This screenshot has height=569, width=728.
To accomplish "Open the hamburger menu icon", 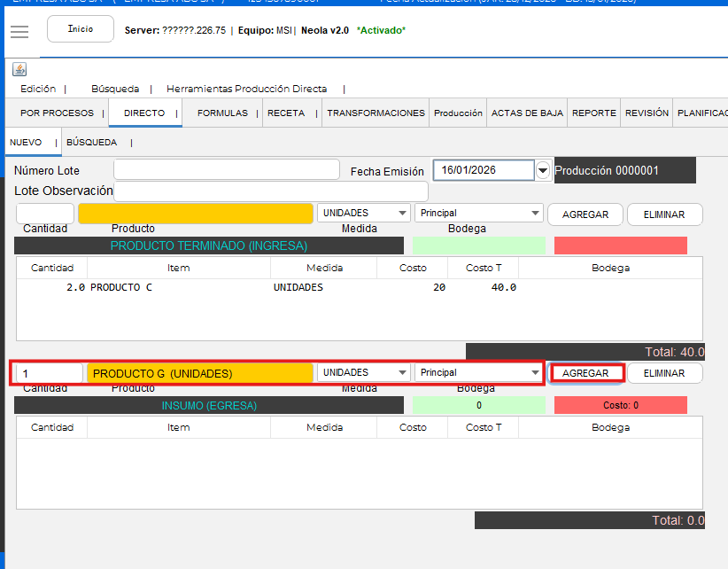I will 19,31.
